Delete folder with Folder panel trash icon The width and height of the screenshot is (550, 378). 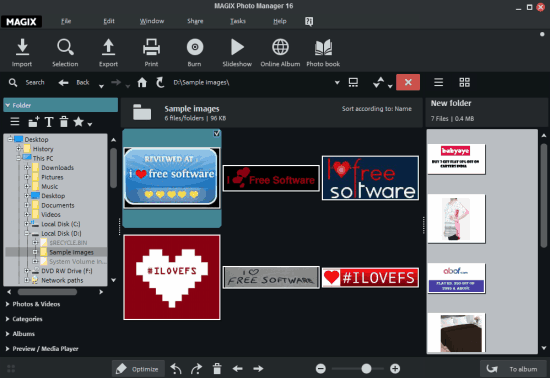tap(63, 122)
